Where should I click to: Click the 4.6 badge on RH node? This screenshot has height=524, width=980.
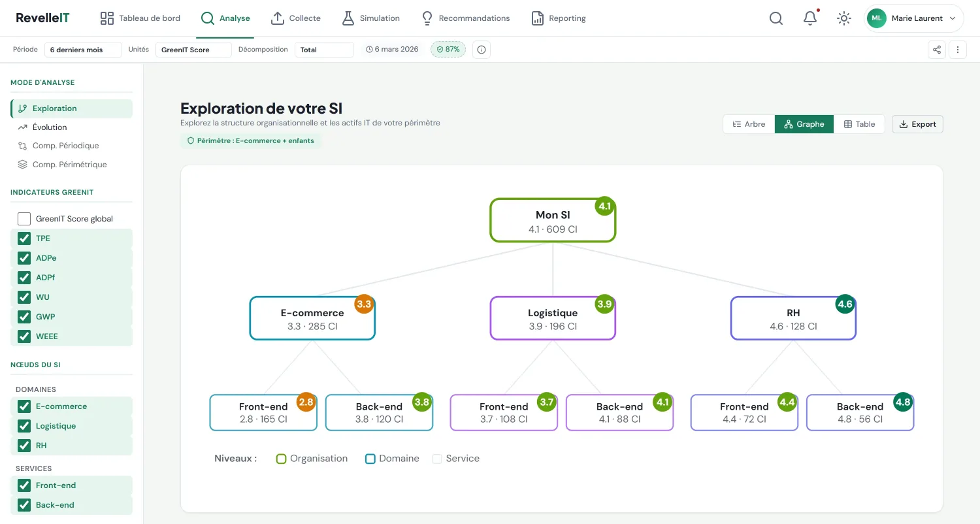(x=845, y=304)
